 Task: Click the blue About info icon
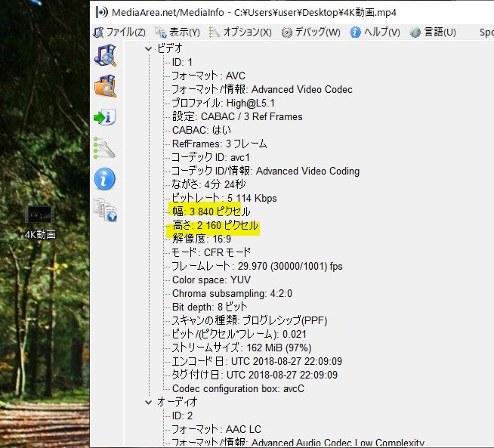(x=104, y=178)
